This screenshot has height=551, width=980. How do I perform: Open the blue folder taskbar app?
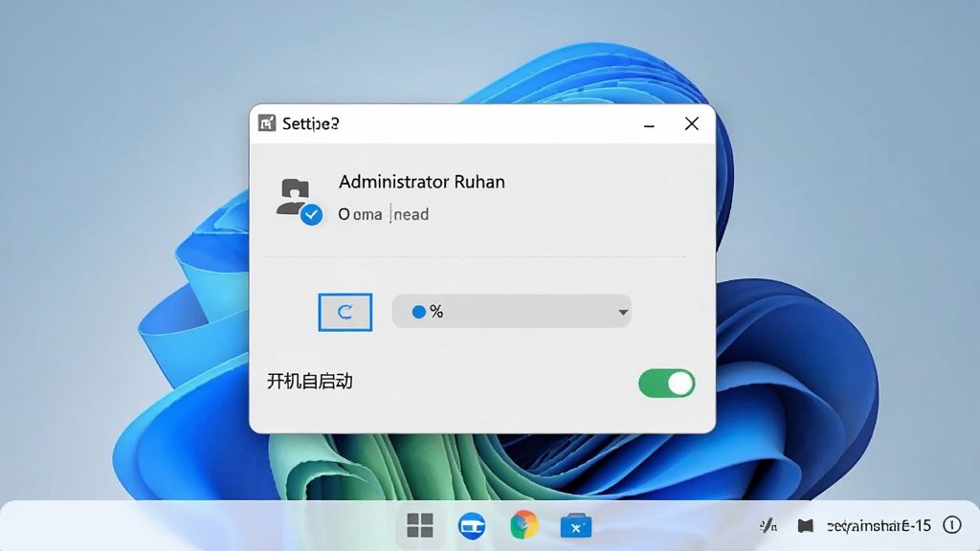point(575,526)
